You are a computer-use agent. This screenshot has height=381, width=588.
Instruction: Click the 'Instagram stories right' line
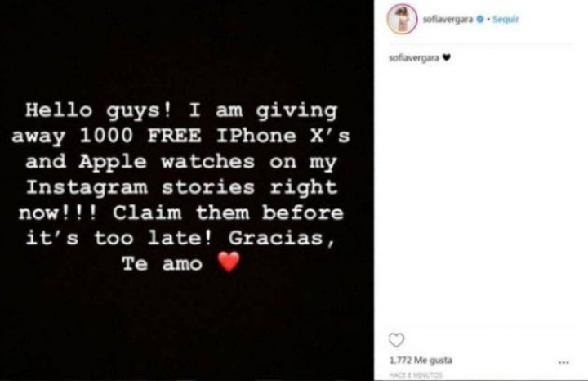point(181,188)
